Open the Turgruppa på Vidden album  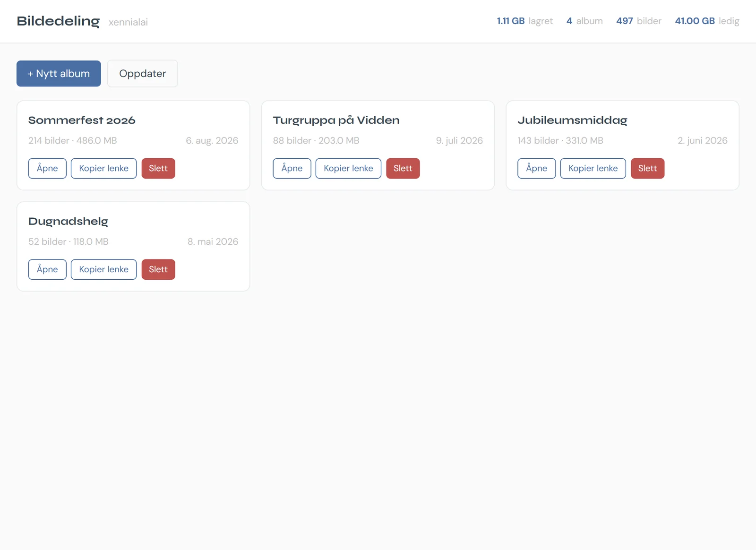click(292, 169)
